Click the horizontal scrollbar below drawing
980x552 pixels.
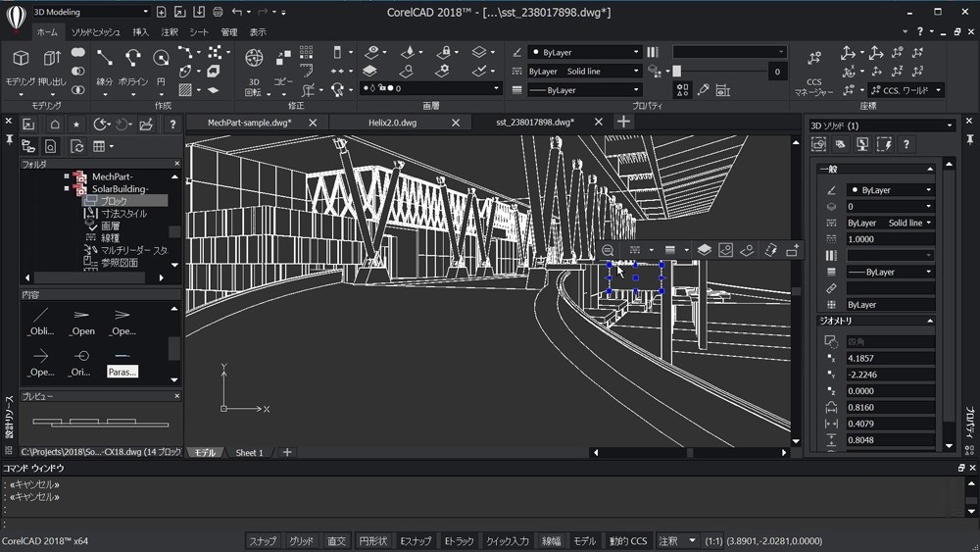690,453
